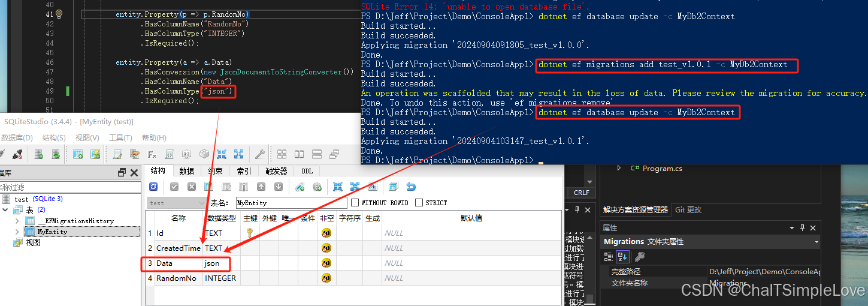The height and width of the screenshot is (306, 868).
Task: Click the INTEGER data type cell
Action: coord(221,278)
